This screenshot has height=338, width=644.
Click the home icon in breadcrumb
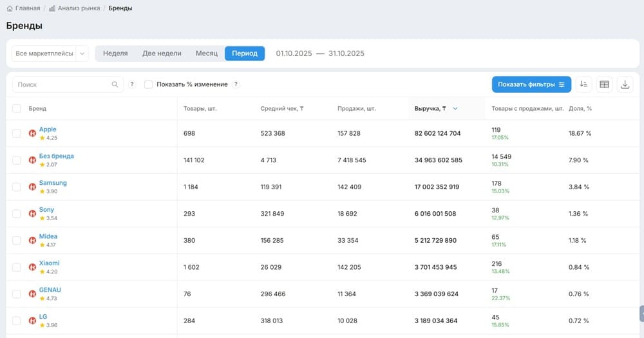point(10,8)
